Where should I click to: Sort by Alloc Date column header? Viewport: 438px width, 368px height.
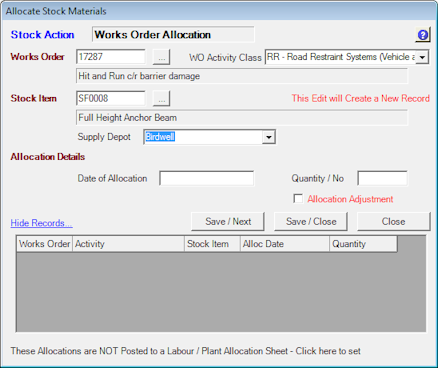pos(285,244)
